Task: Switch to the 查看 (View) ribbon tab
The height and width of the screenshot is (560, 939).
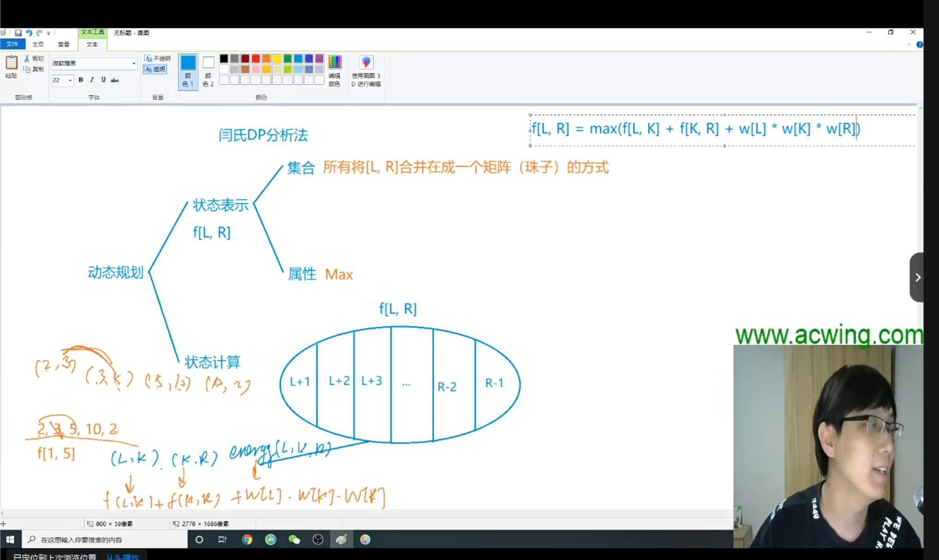Action: (x=64, y=44)
